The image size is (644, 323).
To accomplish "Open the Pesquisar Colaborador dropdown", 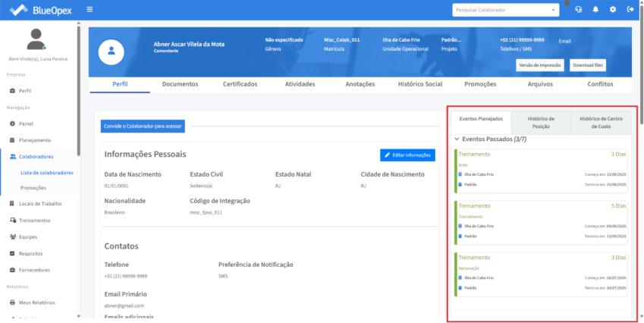I will tap(506, 10).
